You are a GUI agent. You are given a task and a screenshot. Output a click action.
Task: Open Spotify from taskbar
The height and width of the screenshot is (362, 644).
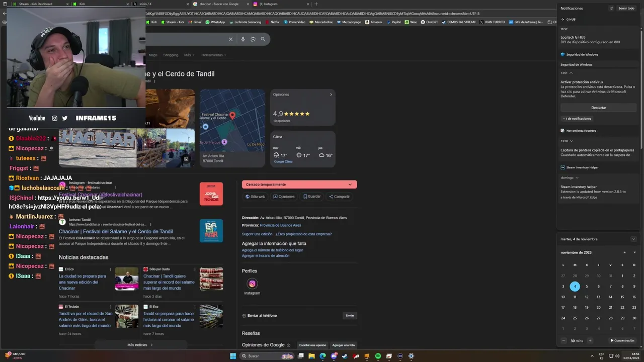click(378, 356)
